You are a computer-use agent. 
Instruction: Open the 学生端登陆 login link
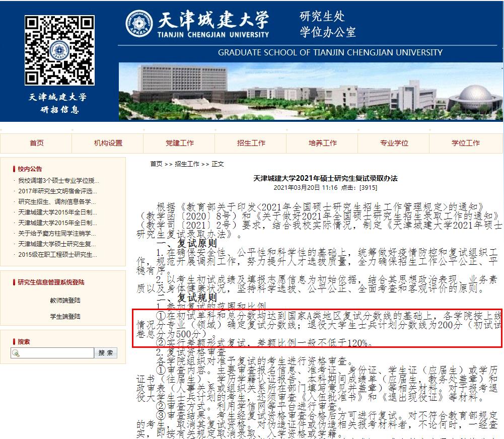pyautogui.click(x=65, y=316)
